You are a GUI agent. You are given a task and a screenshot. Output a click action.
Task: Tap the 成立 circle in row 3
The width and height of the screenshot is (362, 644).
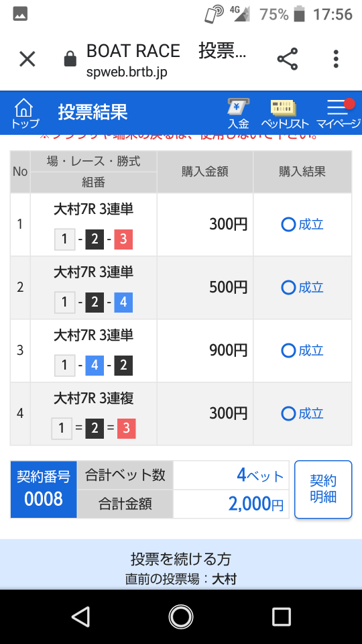[x=288, y=351]
